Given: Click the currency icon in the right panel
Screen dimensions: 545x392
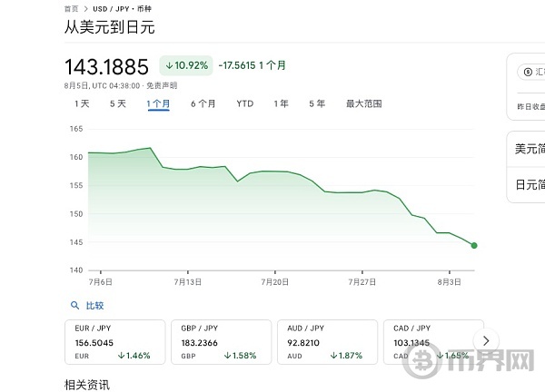Looking at the screenshot, I should 526,73.
